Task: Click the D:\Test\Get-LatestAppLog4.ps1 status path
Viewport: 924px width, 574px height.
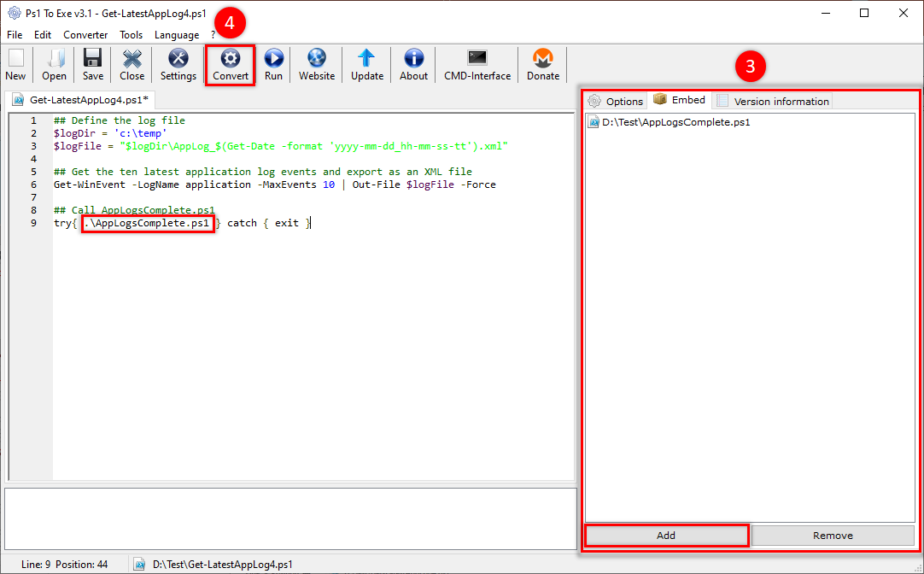Action: [x=222, y=565]
